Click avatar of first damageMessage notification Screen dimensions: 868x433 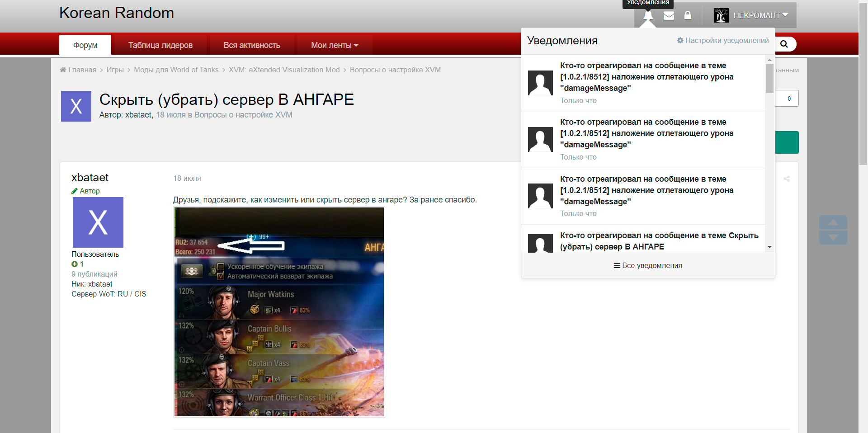point(540,83)
